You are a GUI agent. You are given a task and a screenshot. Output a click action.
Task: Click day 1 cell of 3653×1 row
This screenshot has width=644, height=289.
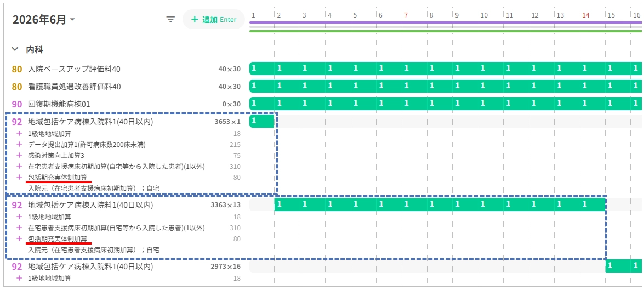(x=261, y=121)
